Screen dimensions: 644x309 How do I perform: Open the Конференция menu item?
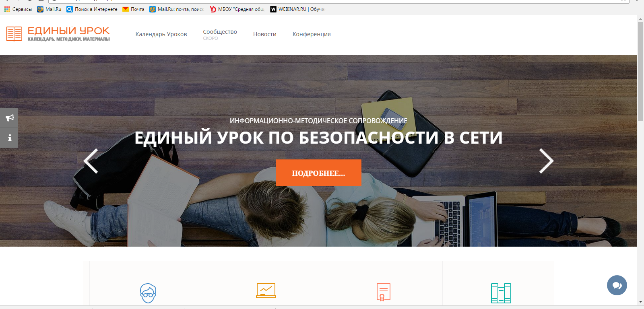(312, 34)
